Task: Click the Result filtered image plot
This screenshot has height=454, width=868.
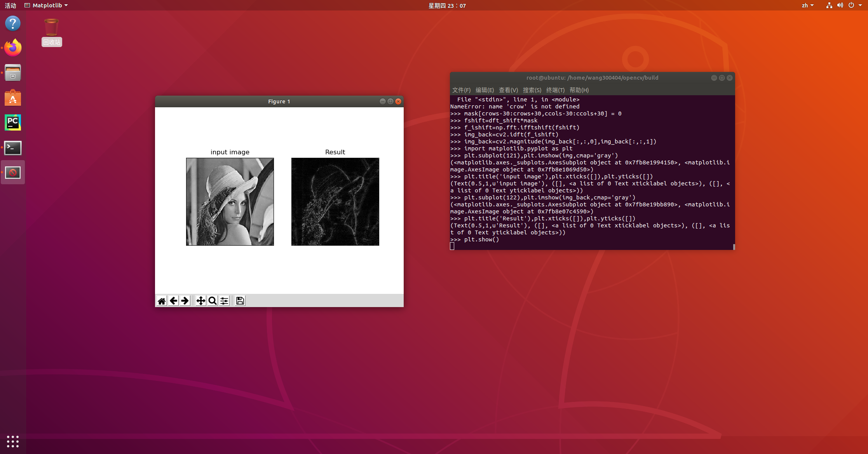Action: click(335, 202)
